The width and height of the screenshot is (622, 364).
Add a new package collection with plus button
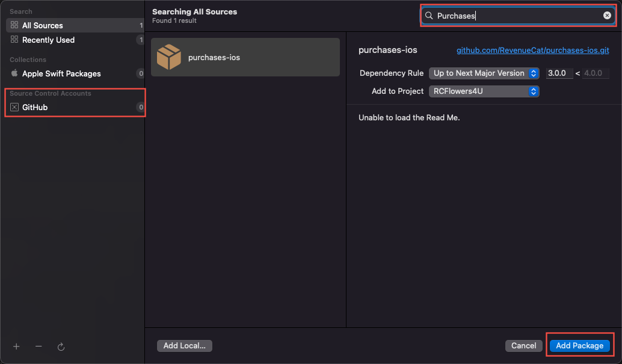pos(16,347)
